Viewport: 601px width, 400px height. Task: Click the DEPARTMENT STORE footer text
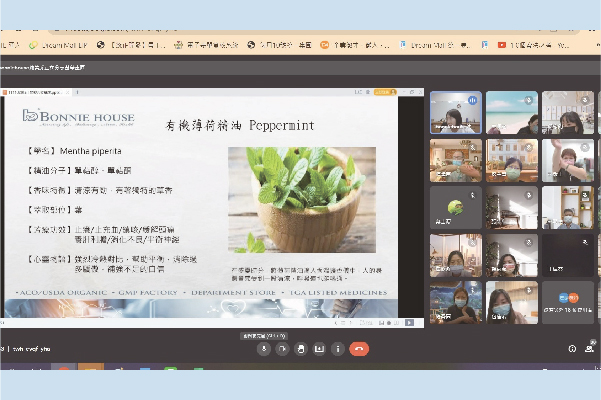[233, 292]
